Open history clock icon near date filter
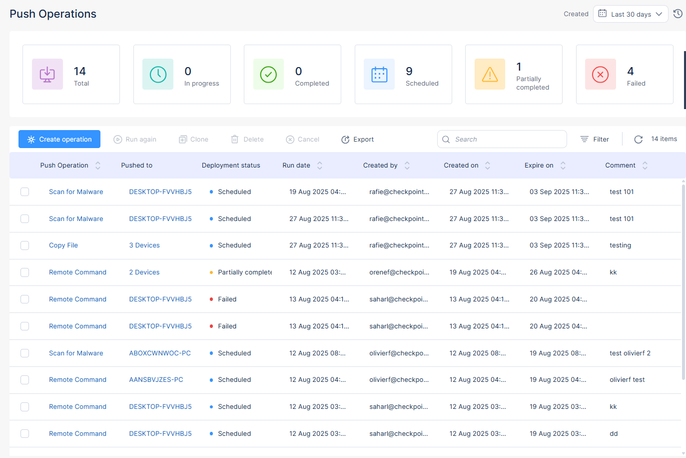Screen dimensions: 686x458 pyautogui.click(x=678, y=14)
